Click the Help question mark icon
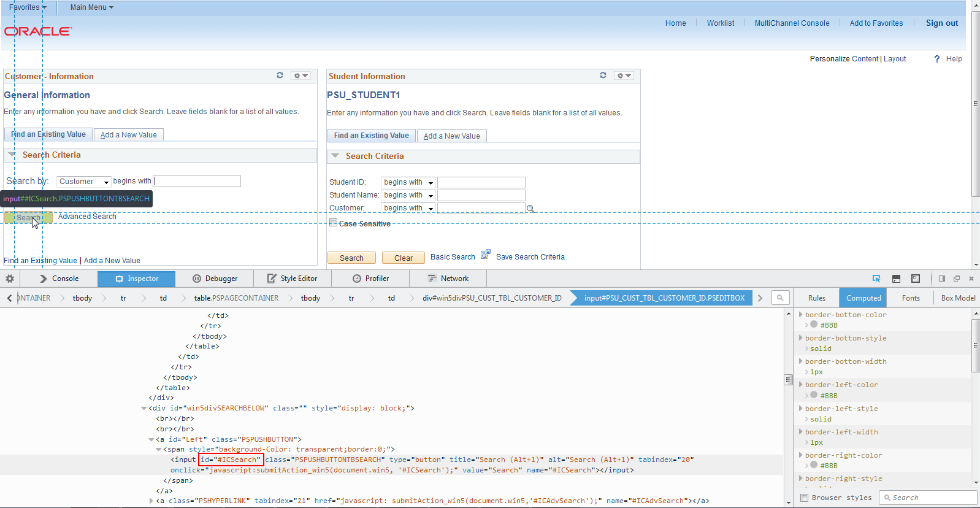 pos(937,59)
